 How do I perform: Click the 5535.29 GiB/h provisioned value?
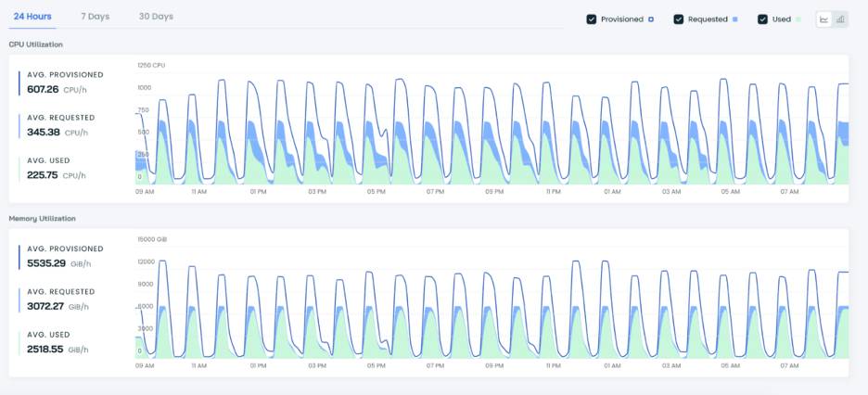pyautogui.click(x=46, y=263)
